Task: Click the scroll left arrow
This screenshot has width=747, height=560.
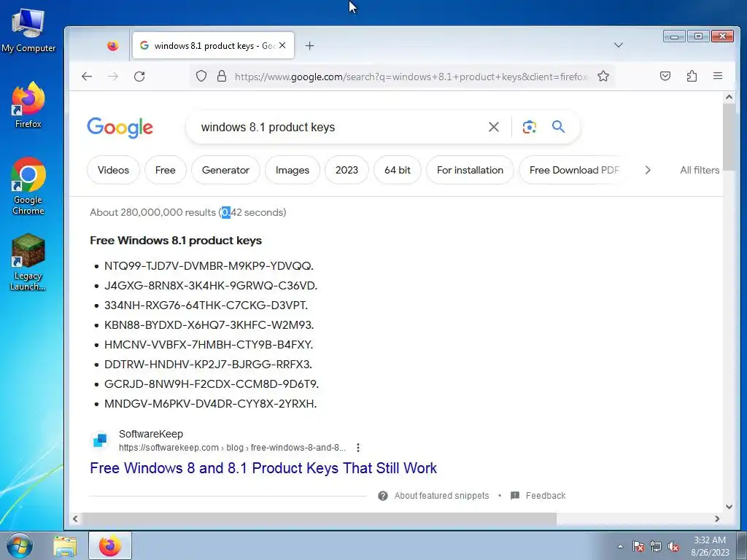Action: point(75,518)
